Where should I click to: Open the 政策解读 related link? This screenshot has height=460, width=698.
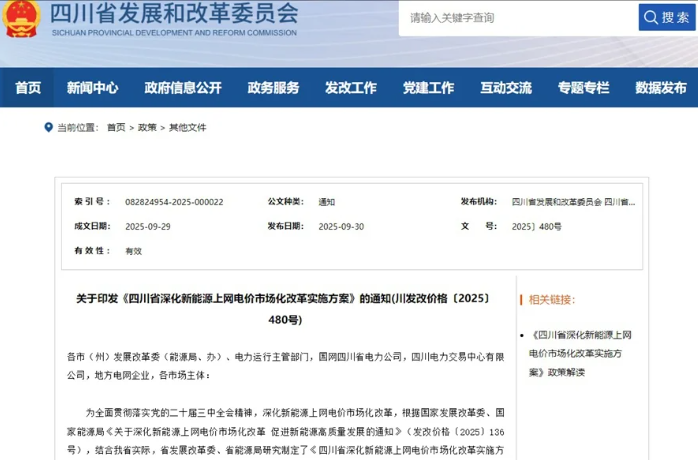[587, 353]
